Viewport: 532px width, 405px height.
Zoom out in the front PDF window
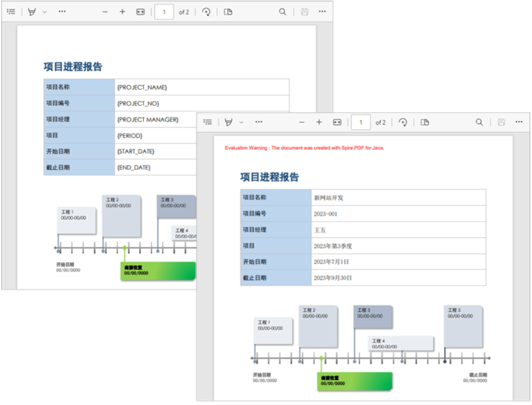tap(302, 122)
